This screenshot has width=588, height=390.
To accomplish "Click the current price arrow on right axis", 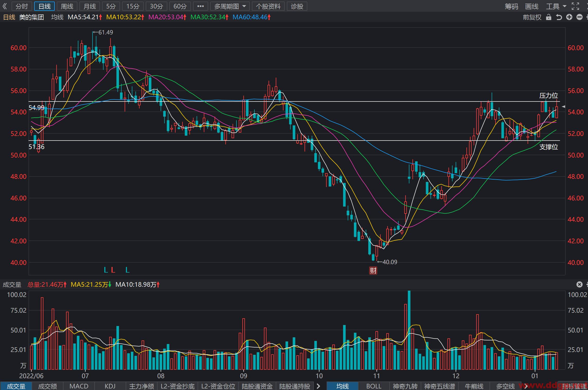I will 563,106.
